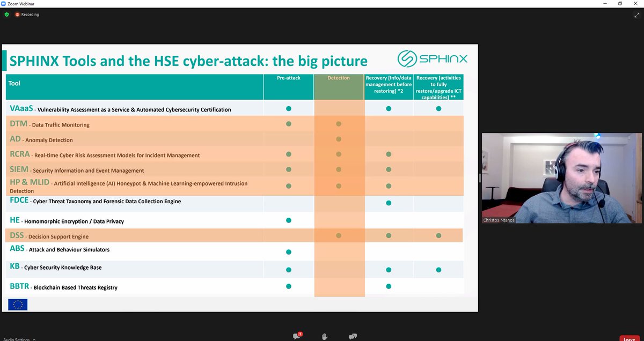Expand the Audio Settings caret
Image resolution: width=644 pixels, height=341 pixels.
(34, 339)
